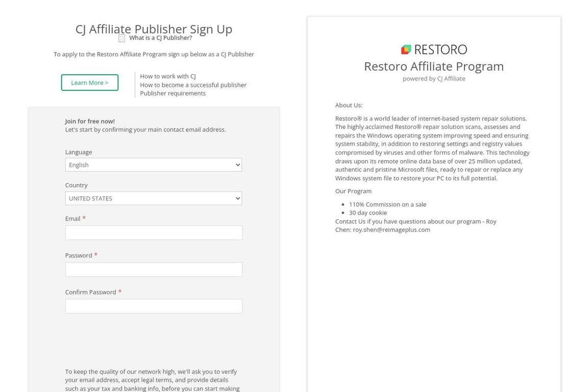Click 'How to become a successful publisher'

[193, 85]
